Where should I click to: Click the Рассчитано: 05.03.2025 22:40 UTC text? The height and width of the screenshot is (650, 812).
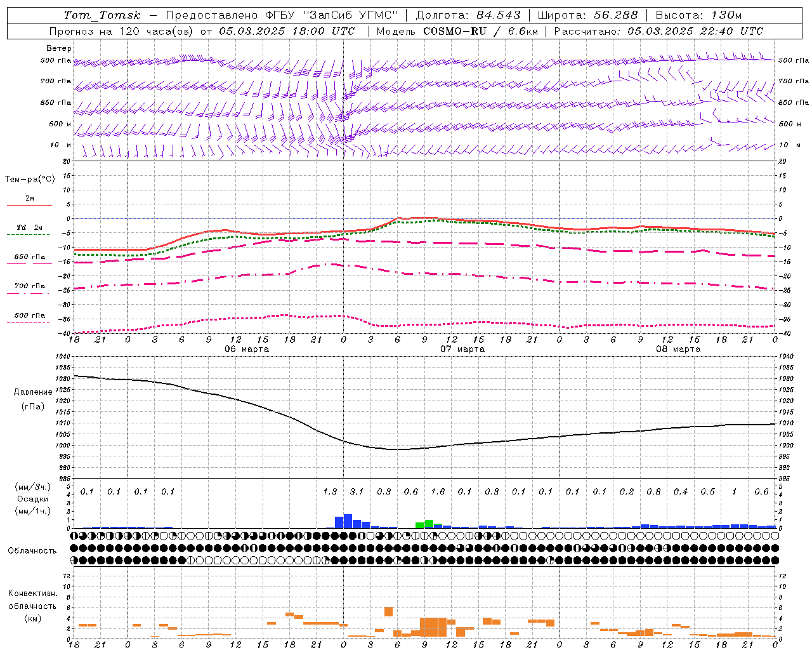point(658,31)
